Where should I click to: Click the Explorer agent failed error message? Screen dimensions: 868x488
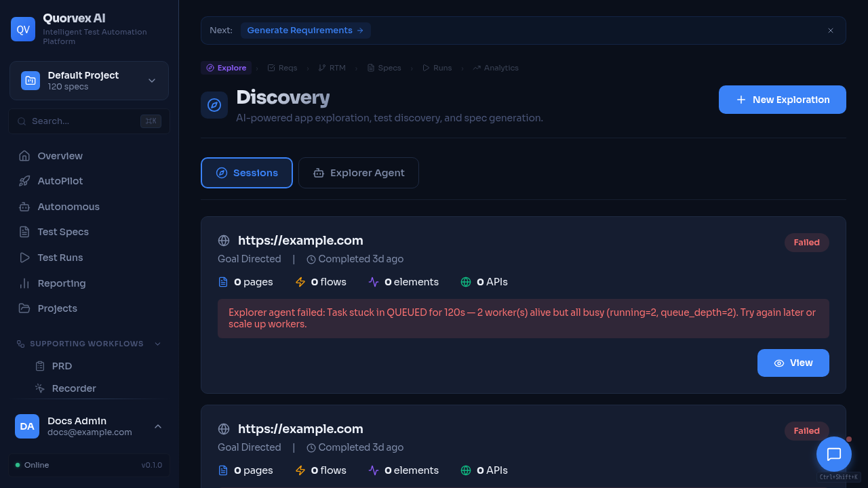point(524,319)
